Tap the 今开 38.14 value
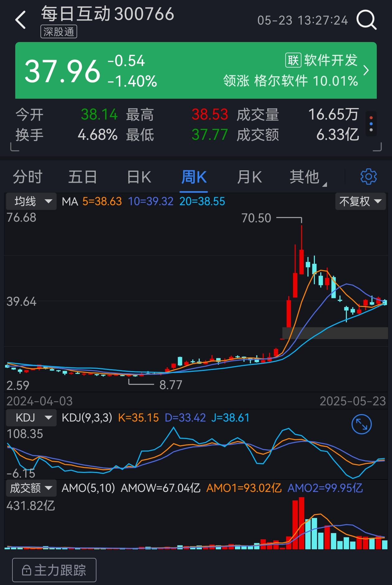This screenshot has width=392, height=585. pyautogui.click(x=99, y=114)
